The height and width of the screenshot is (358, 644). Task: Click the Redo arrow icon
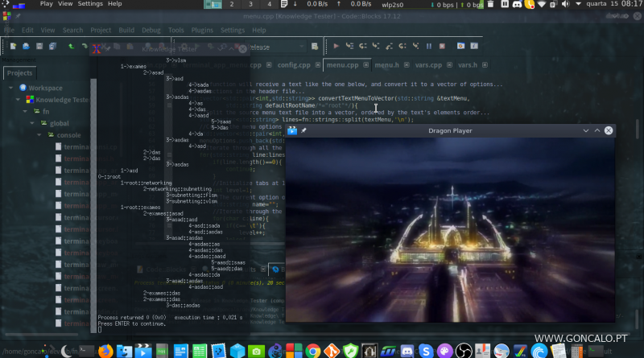pyautogui.click(x=85, y=46)
